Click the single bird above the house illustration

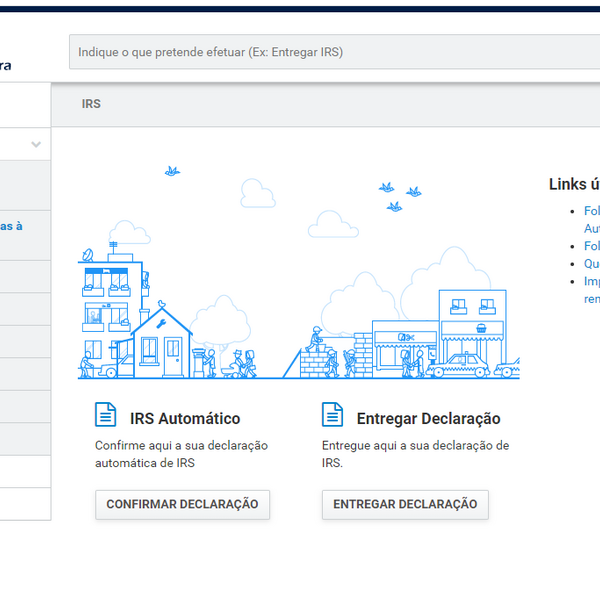(x=172, y=171)
